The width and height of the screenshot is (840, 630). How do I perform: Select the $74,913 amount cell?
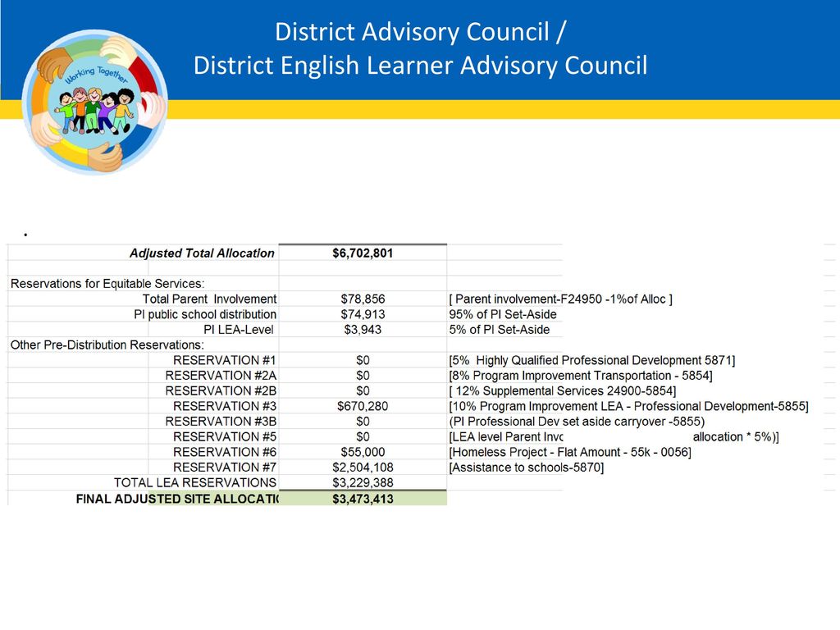(x=363, y=314)
